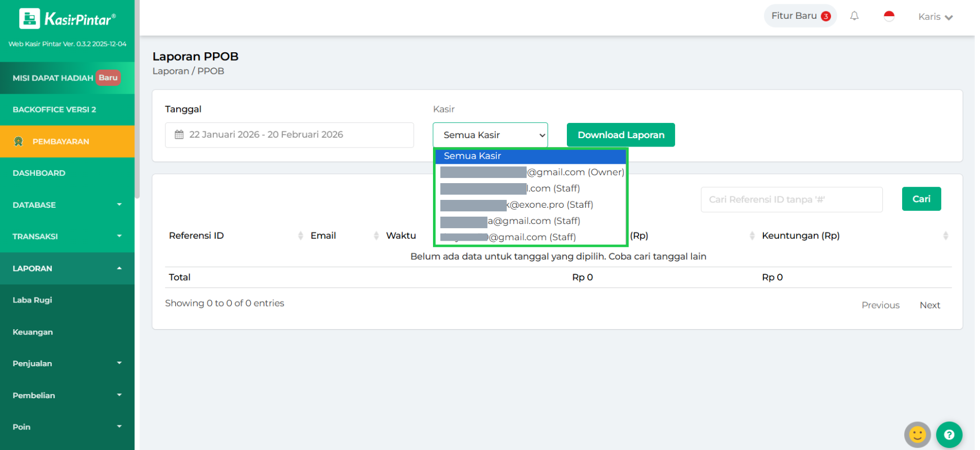980x450 pixels.
Task: Click the notification bell icon
Action: (x=854, y=16)
